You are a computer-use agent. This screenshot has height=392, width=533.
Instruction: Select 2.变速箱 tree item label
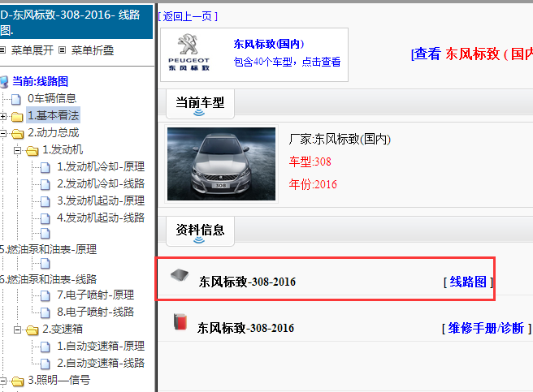tap(63, 329)
